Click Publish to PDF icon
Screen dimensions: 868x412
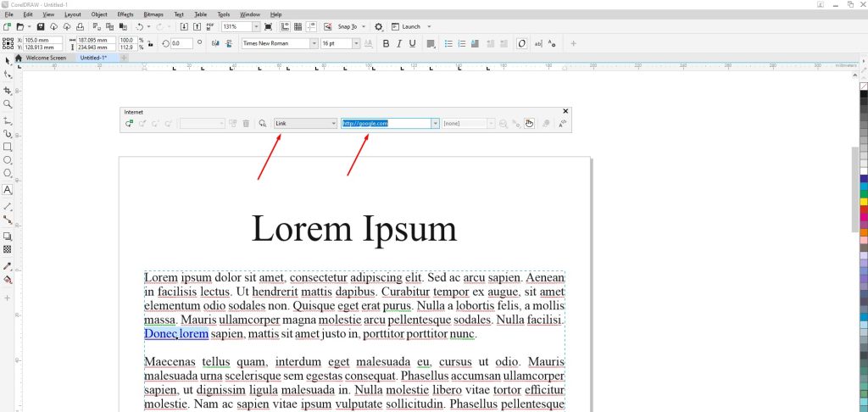210,26
